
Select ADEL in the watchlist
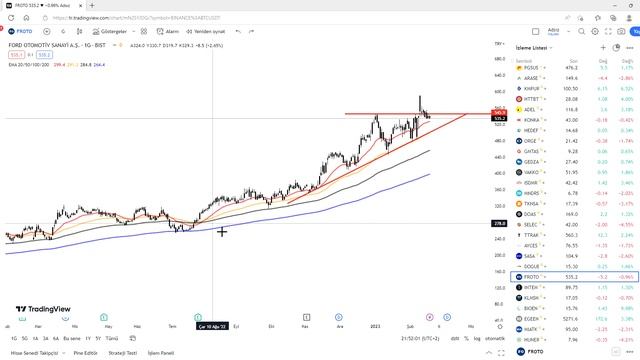point(575,109)
